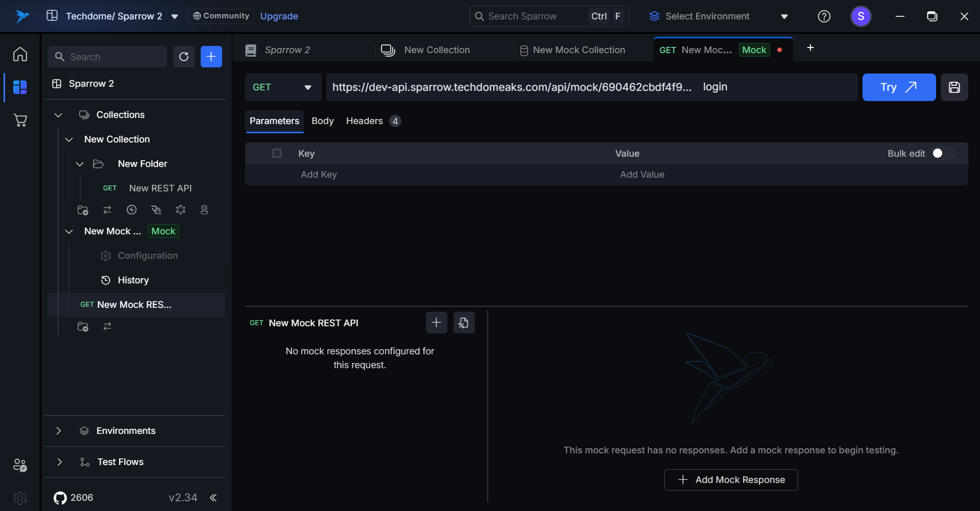Open the help question mark icon

[824, 16]
